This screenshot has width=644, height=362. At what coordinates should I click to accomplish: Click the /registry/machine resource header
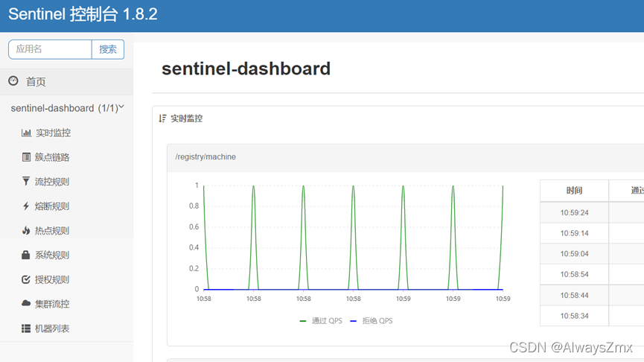click(x=405, y=157)
